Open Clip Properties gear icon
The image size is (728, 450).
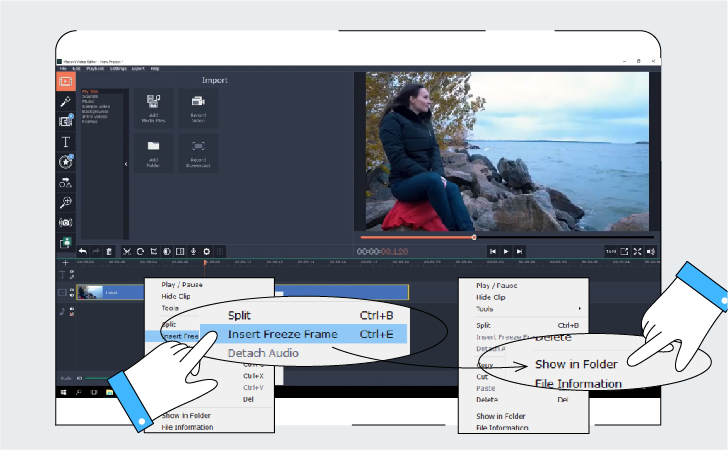pyautogui.click(x=207, y=252)
